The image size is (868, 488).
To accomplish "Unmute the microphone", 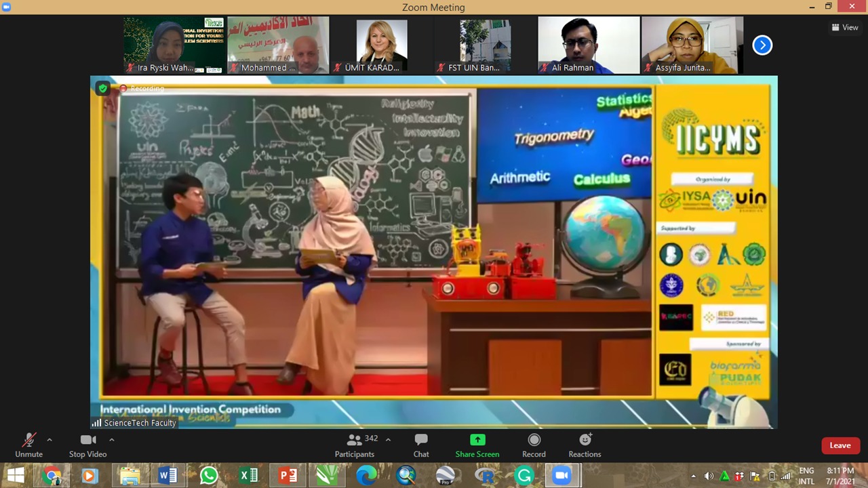I will (x=28, y=444).
